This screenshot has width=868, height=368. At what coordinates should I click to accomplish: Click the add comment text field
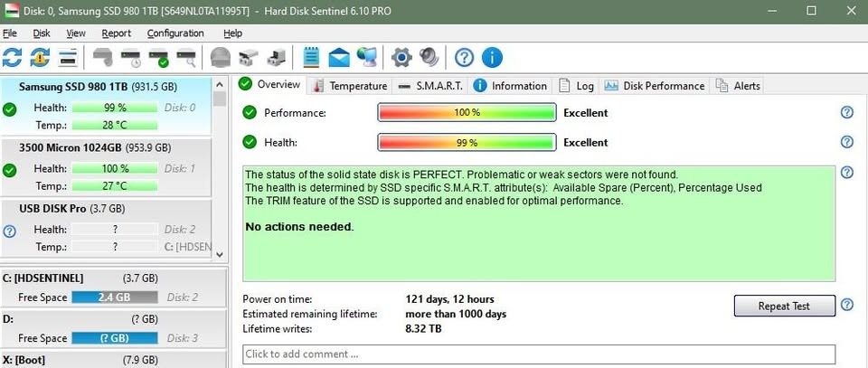(539, 354)
